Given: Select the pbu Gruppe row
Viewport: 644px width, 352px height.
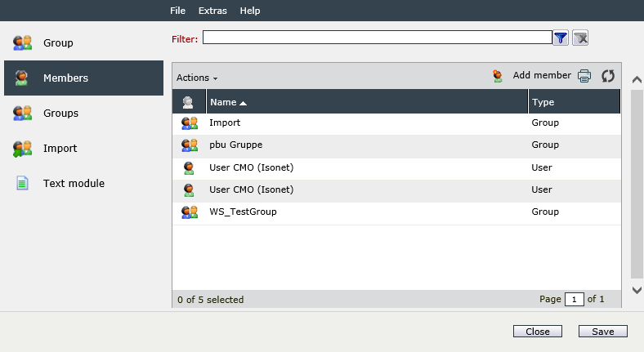Looking at the screenshot, I should click(x=396, y=145).
